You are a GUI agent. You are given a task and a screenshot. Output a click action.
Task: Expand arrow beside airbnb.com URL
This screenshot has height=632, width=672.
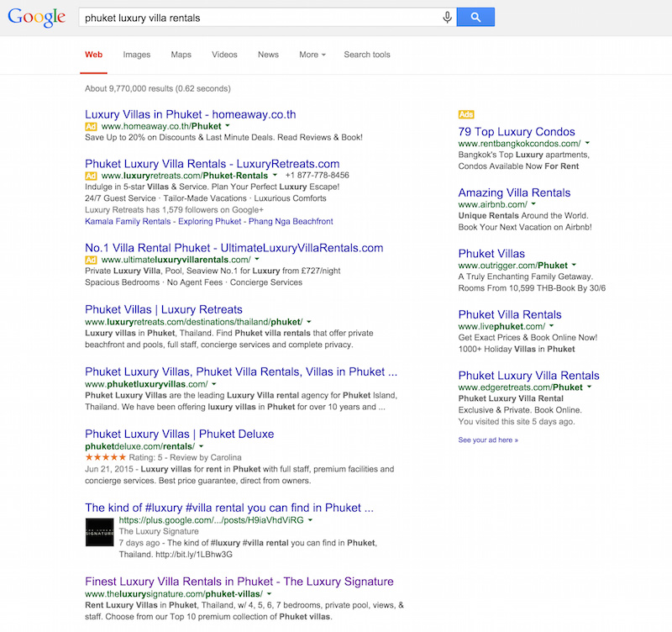click(x=533, y=204)
